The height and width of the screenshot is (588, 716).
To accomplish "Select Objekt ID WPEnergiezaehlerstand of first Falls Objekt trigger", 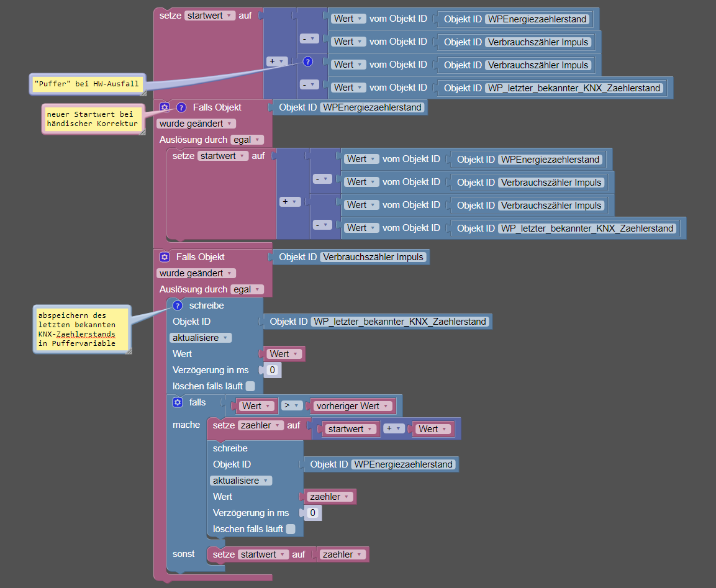I will tap(372, 107).
